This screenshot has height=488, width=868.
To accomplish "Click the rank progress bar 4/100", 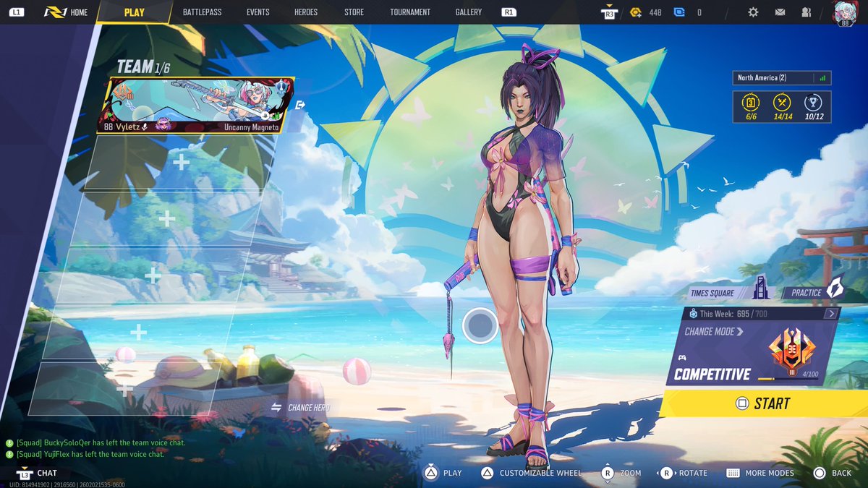I will [788, 378].
